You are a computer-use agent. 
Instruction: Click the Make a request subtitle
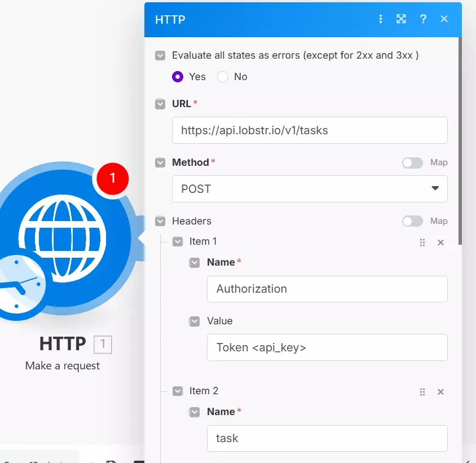62,366
